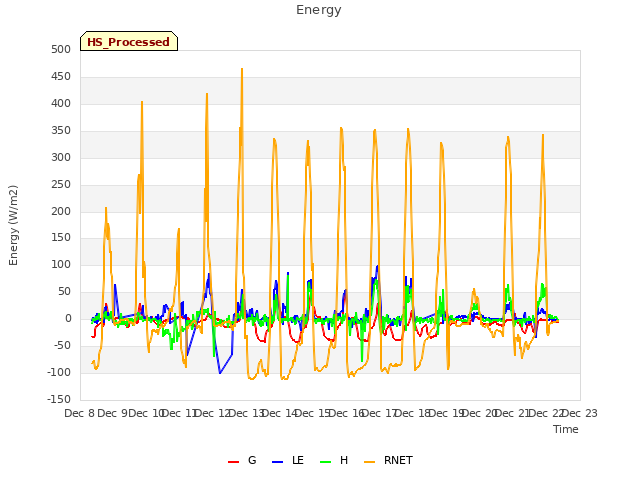Click the 350 y-axis tick value

[x=61, y=131]
